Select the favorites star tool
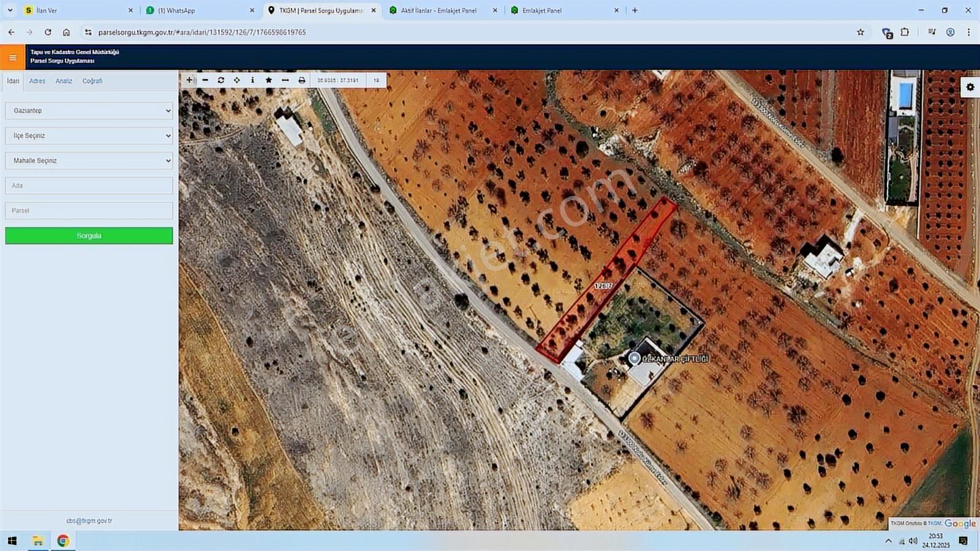The height and width of the screenshot is (551, 980). coord(269,80)
